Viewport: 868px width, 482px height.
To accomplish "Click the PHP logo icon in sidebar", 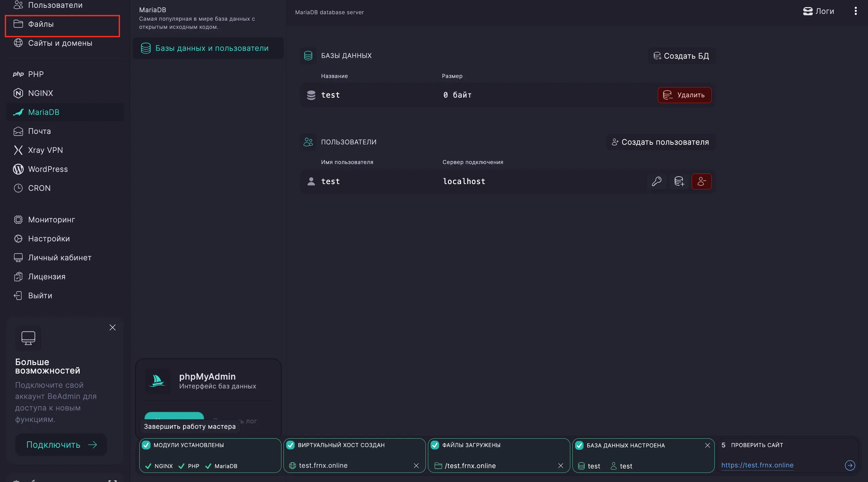I will 18,74.
